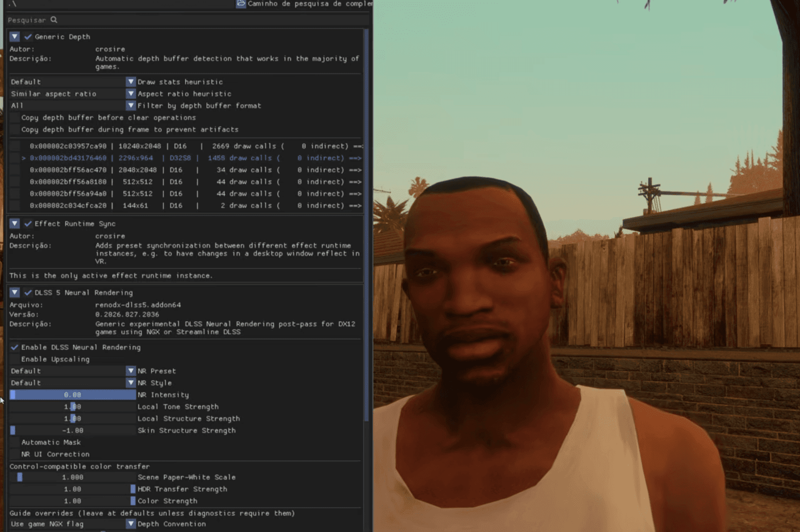Disable the Effect Runtime Sync add-on checkbox
Screen dimensions: 800x532
tap(28, 223)
